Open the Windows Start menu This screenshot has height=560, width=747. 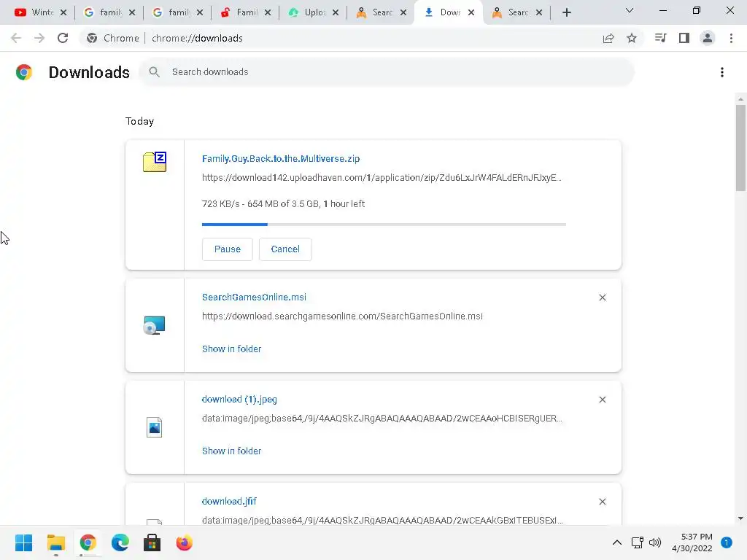(24, 542)
